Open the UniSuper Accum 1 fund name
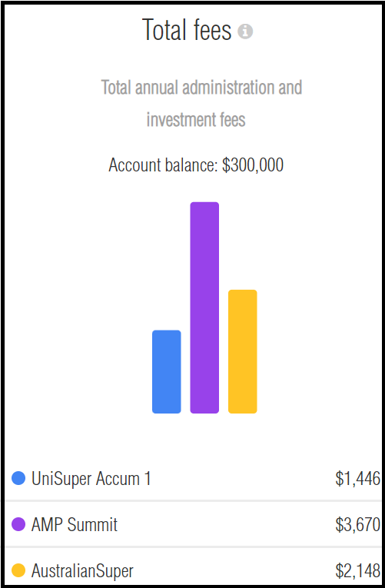Screen dimensions: 385x588 tap(91, 479)
